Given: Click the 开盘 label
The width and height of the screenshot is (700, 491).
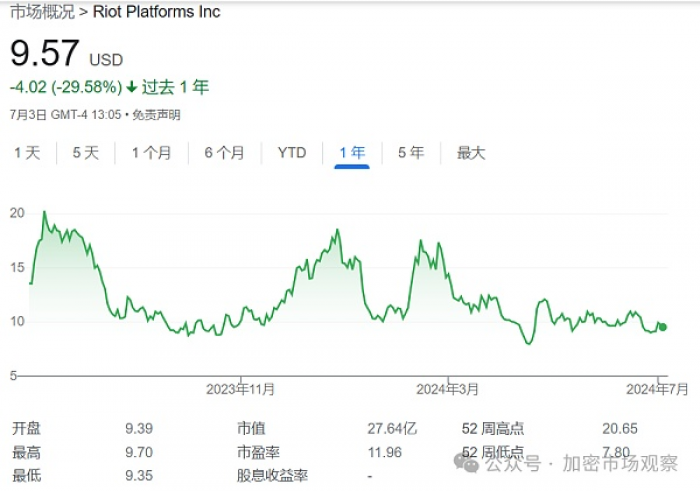Looking at the screenshot, I should [x=26, y=429].
